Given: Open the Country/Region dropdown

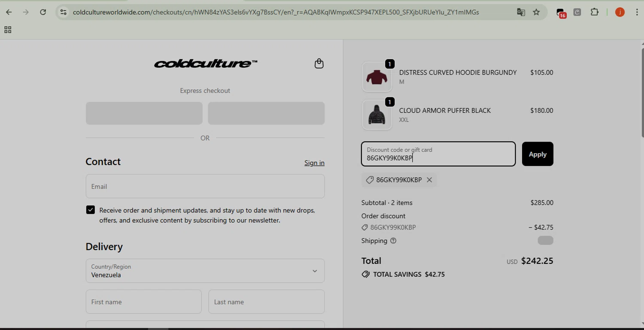Looking at the screenshot, I should (x=205, y=271).
